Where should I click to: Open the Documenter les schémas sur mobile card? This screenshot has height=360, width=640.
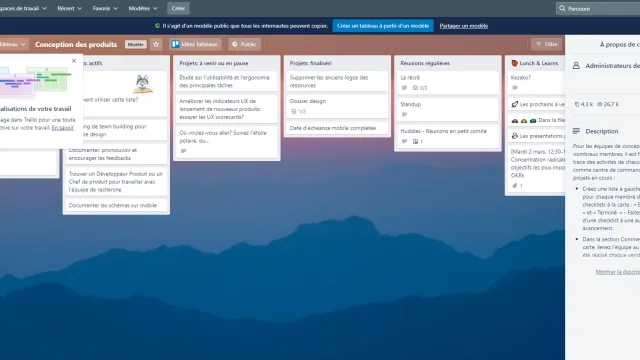pos(116,205)
